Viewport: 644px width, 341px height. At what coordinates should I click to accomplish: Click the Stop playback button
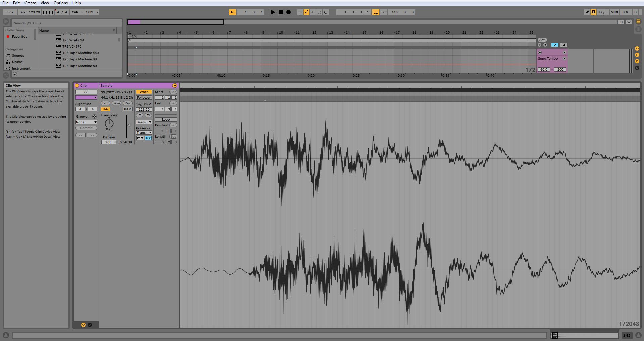tap(281, 12)
